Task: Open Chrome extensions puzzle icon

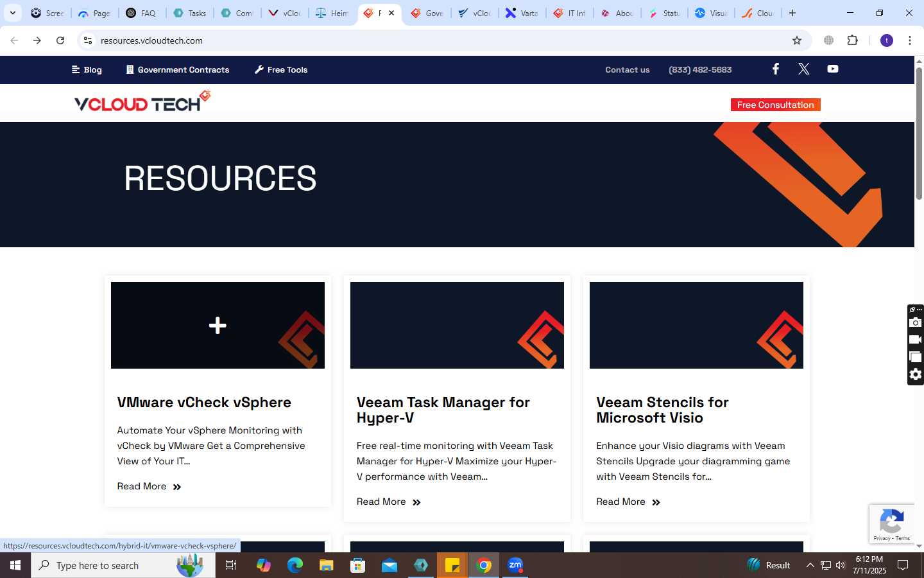Action: (852, 40)
